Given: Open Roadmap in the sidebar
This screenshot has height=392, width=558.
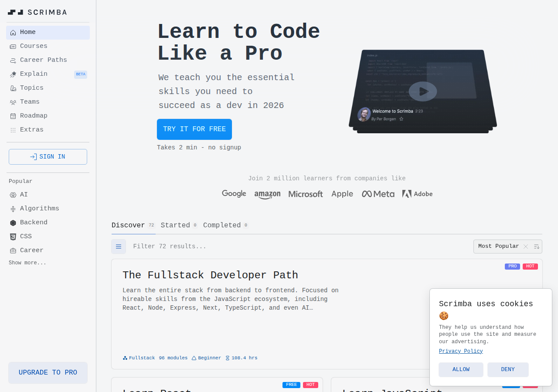Looking at the screenshot, I should click(x=48, y=116).
